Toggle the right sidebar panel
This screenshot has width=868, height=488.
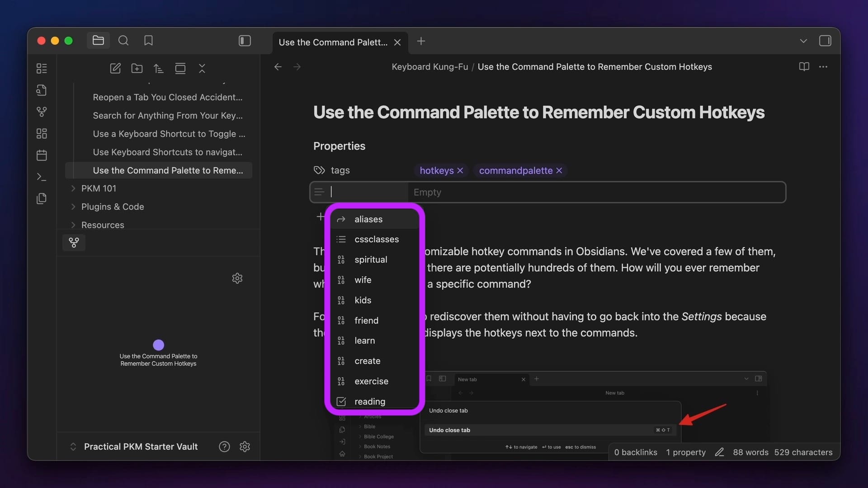pyautogui.click(x=825, y=41)
